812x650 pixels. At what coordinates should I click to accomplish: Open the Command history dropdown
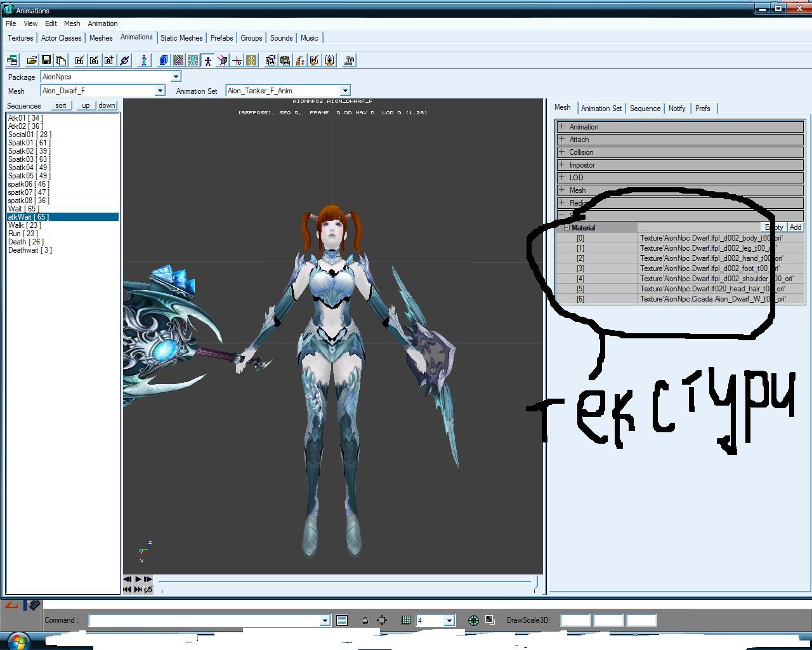click(x=325, y=620)
